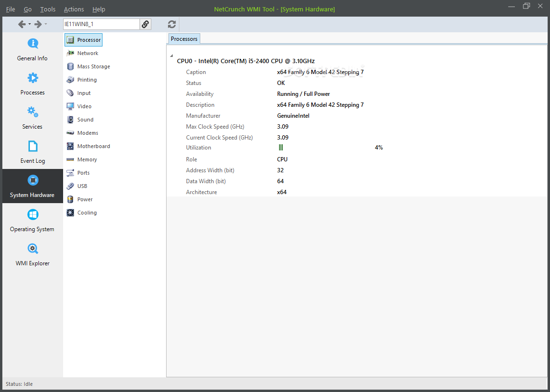
Task: Click the Status: Idle status bar text
Action: coord(19,384)
